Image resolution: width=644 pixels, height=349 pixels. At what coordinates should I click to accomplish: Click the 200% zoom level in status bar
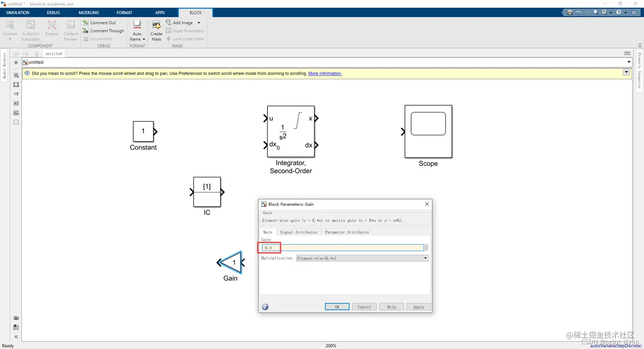point(331,346)
